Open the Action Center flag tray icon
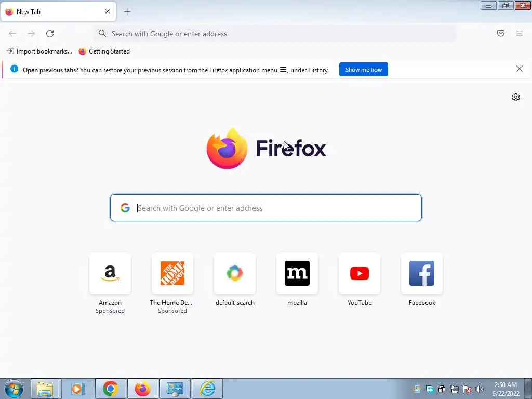This screenshot has height=399, width=532. pos(467,389)
